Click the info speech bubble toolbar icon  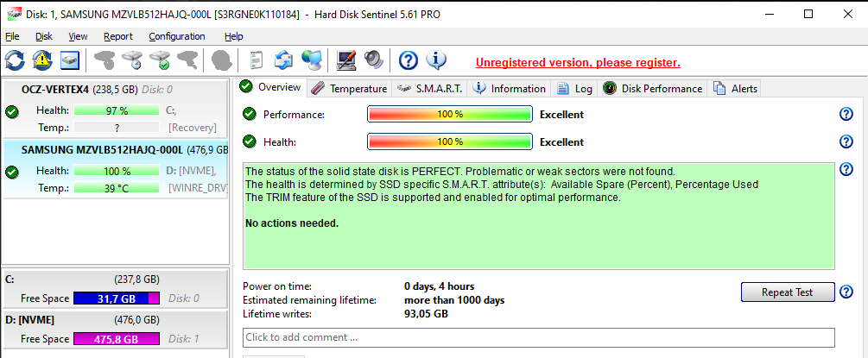click(x=435, y=60)
